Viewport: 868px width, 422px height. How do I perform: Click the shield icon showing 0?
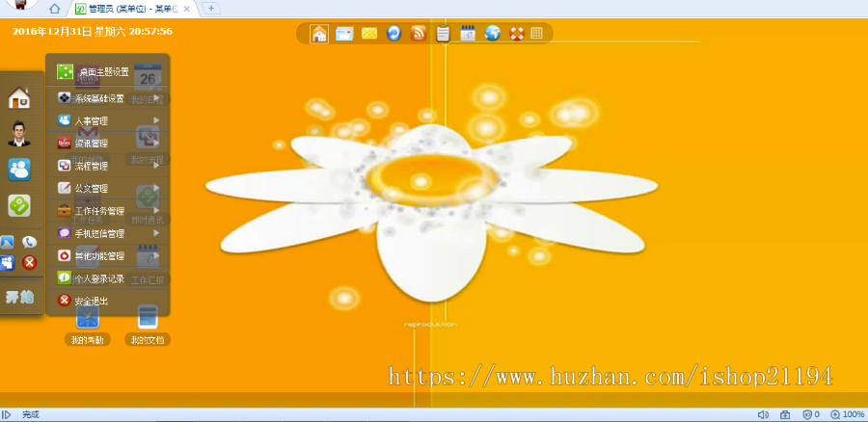[811, 415]
